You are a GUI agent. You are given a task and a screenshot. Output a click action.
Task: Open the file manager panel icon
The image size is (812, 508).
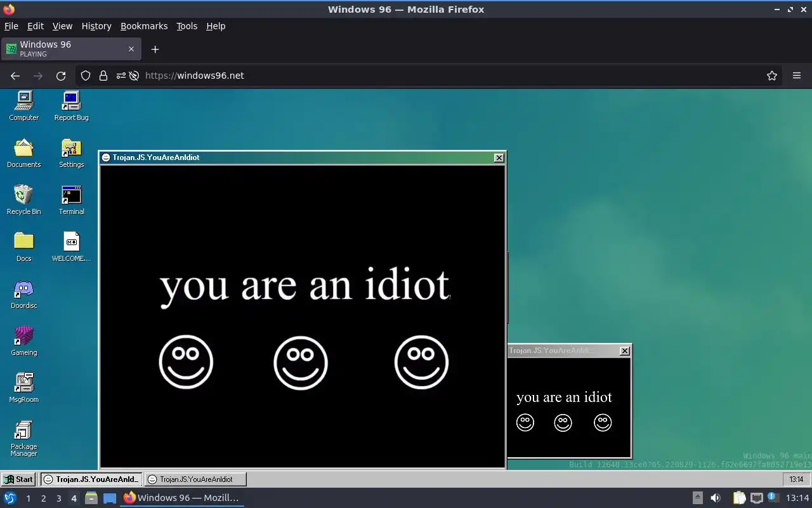(x=91, y=498)
